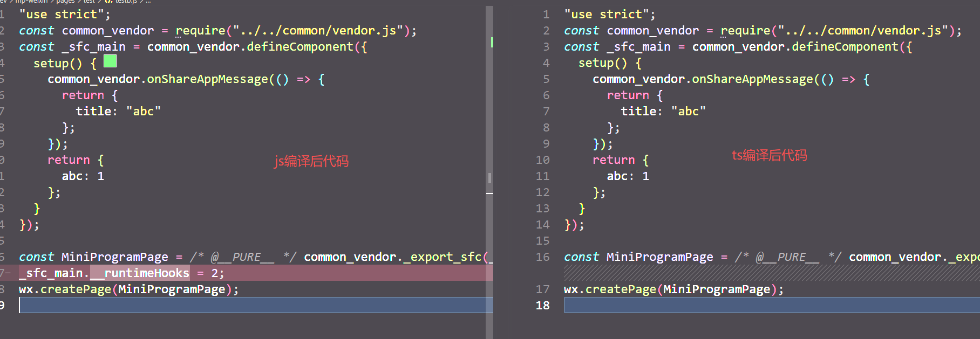Click the highlighted __runtimeHooks token
The width and height of the screenshot is (980, 339).
[140, 273]
